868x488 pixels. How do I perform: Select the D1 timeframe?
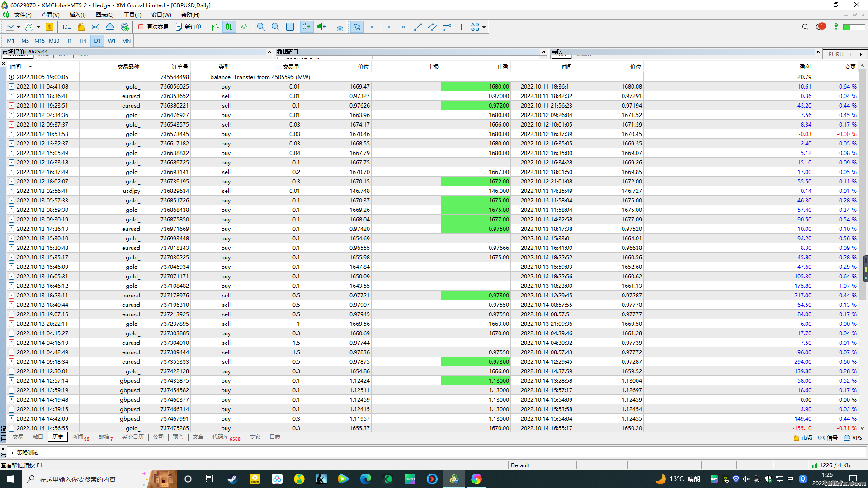[x=97, y=41]
